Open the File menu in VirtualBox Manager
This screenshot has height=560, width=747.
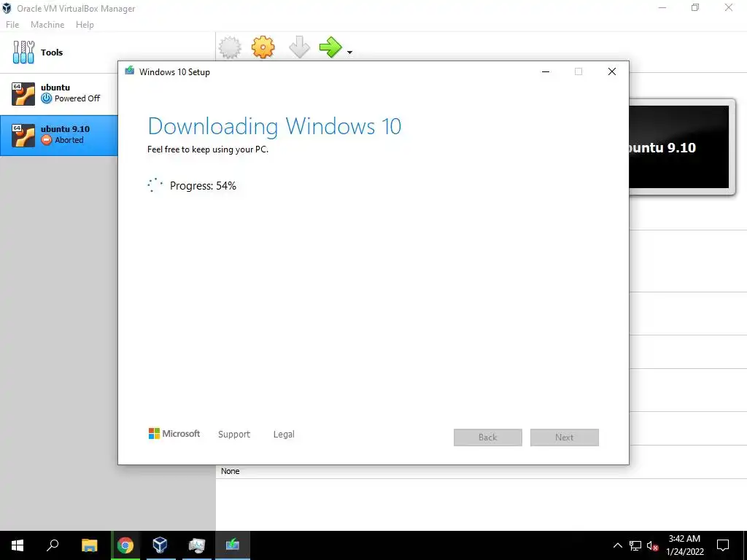coord(12,25)
